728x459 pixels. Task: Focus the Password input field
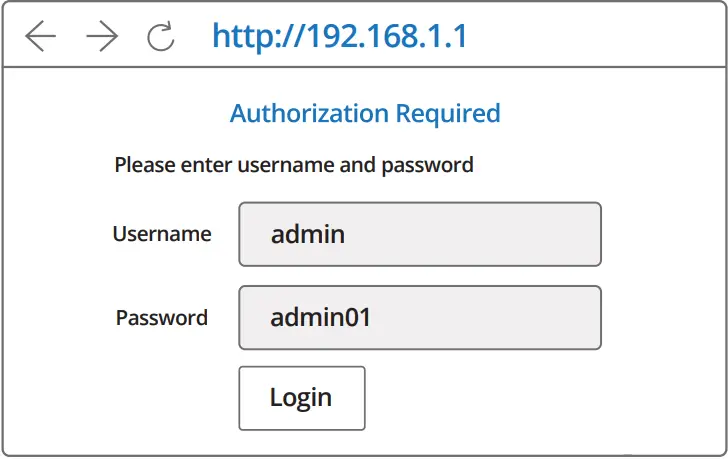coord(420,318)
